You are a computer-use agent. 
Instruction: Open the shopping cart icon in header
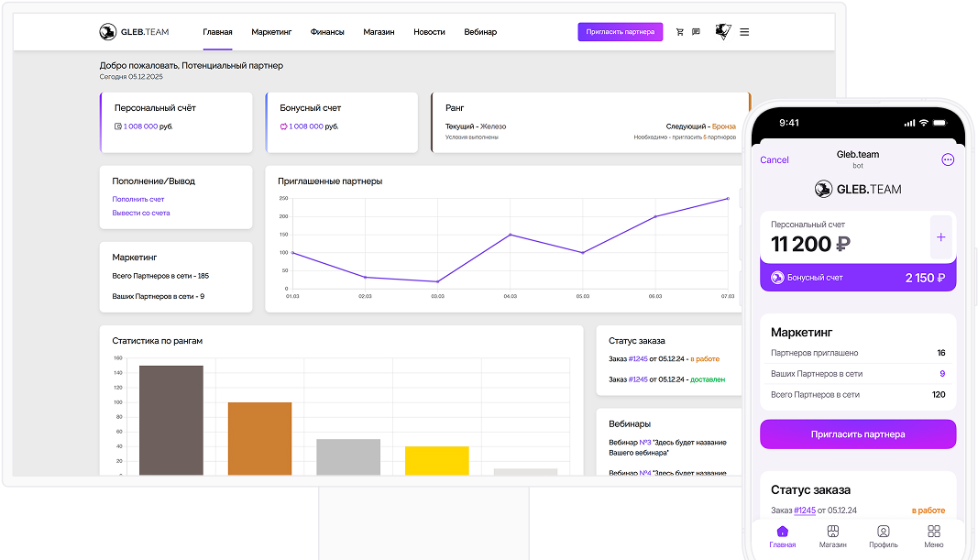click(x=680, y=32)
